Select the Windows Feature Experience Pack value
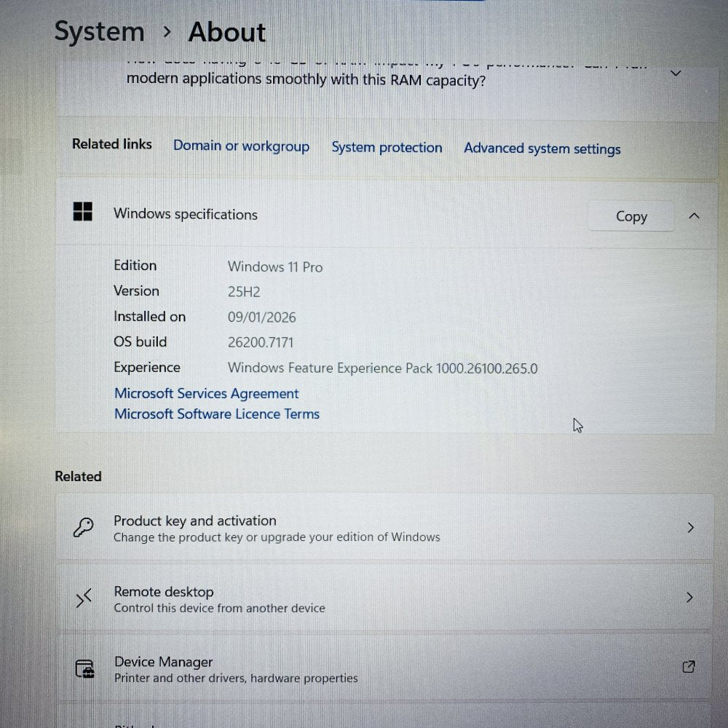The height and width of the screenshot is (728, 728). pyautogui.click(x=383, y=368)
